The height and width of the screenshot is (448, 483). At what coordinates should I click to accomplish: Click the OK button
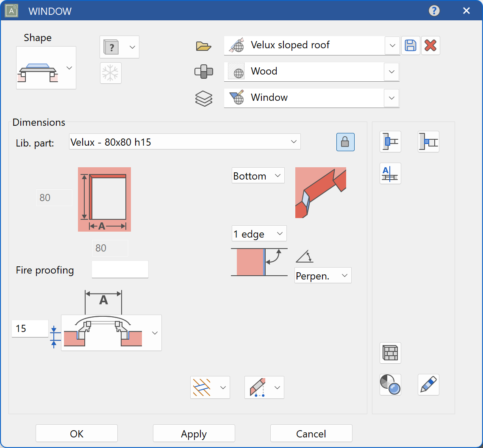point(77,434)
